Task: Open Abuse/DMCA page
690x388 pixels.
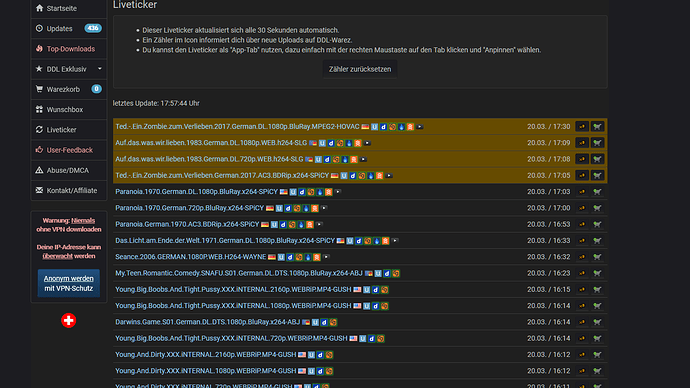Action: tap(69, 170)
